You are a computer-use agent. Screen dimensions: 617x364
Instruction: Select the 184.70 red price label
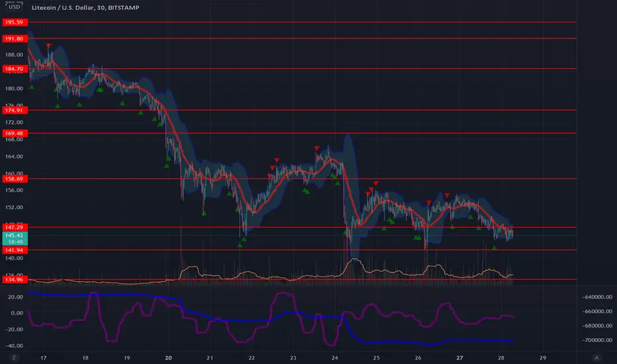pos(15,69)
